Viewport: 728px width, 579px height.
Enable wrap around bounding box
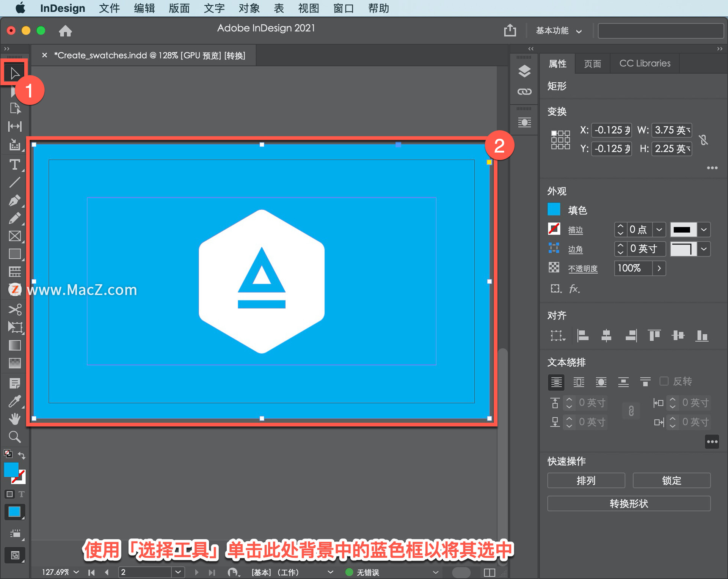point(579,382)
